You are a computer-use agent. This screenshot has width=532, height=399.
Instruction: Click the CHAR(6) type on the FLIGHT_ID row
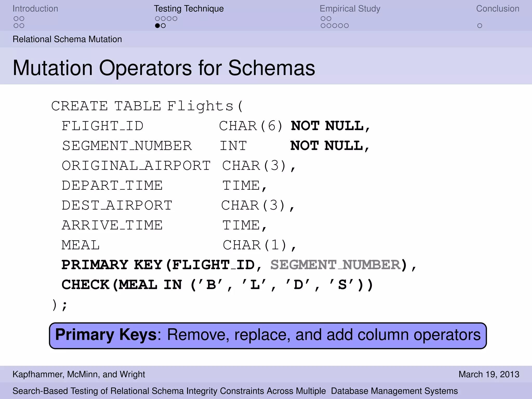click(251, 126)
